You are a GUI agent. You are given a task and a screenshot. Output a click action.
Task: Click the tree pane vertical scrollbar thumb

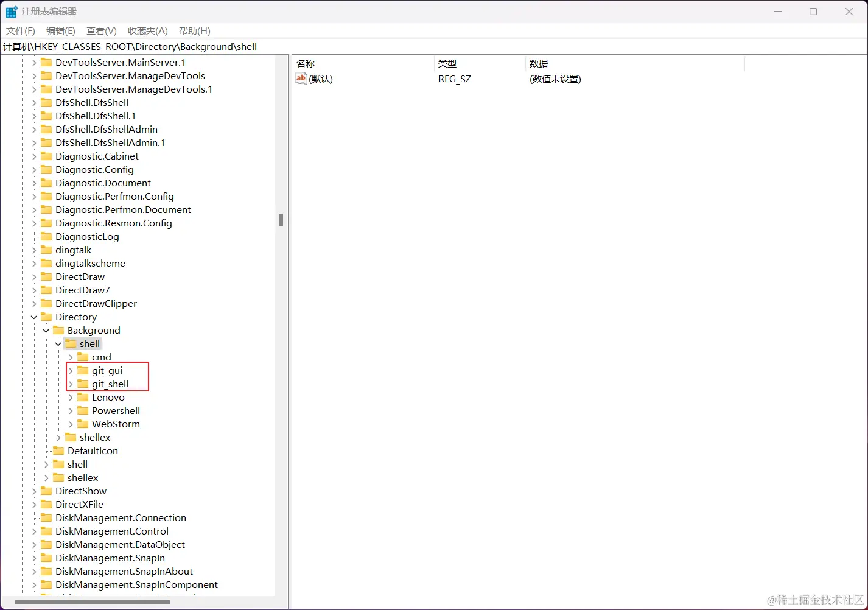pos(281,220)
